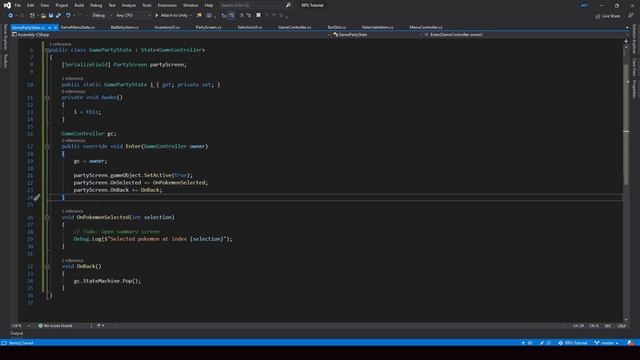Click the comment out lines icon
The height and width of the screenshot is (360, 640).
pyautogui.click(x=242, y=16)
